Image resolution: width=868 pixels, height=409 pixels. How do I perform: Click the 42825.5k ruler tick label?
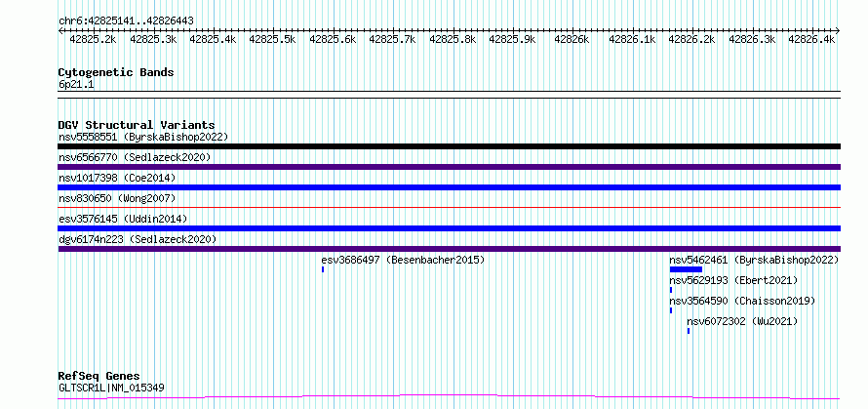tap(273, 39)
